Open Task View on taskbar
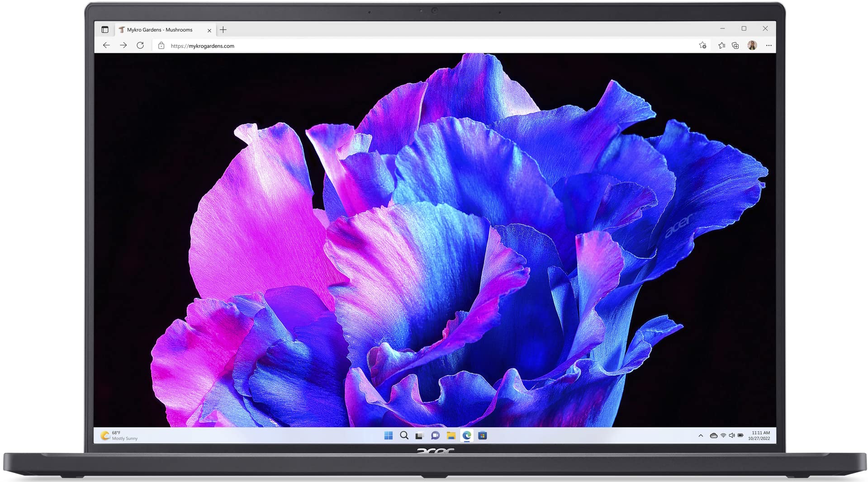The image size is (868, 482). click(419, 436)
